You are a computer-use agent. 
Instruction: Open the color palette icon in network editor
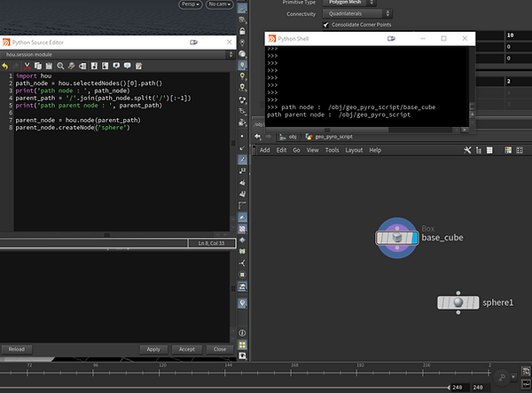tap(508, 150)
